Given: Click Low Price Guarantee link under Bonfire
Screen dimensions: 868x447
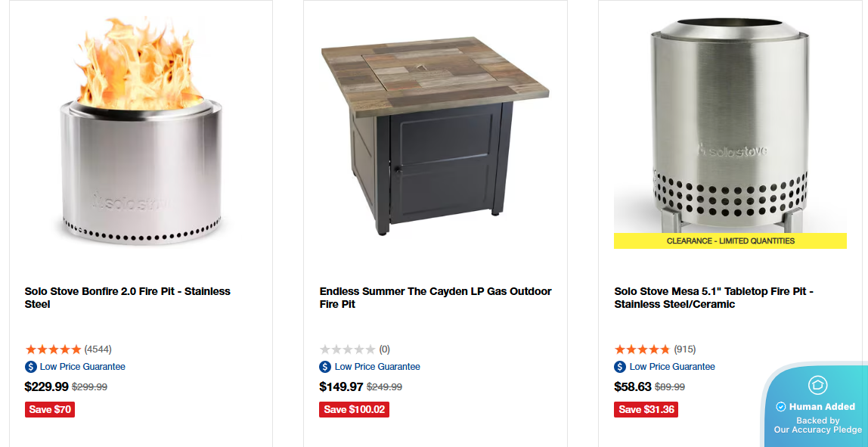Looking at the screenshot, I should pyautogui.click(x=82, y=367).
